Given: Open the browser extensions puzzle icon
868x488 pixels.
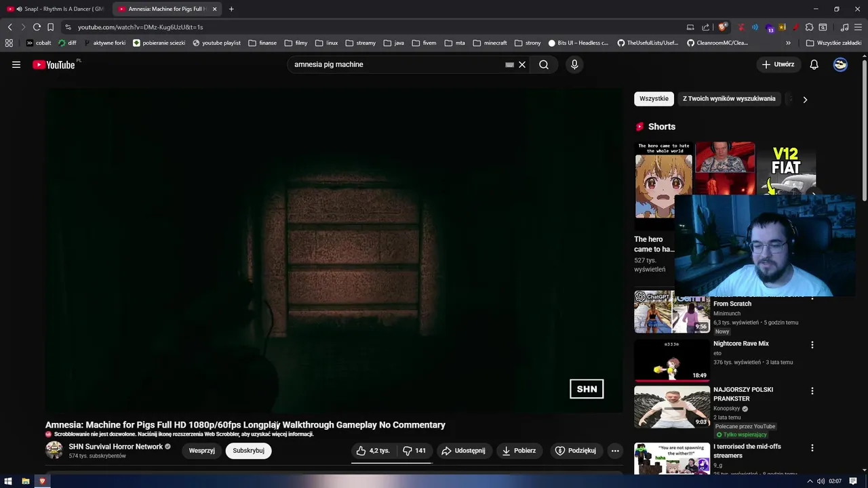Looking at the screenshot, I should [809, 27].
